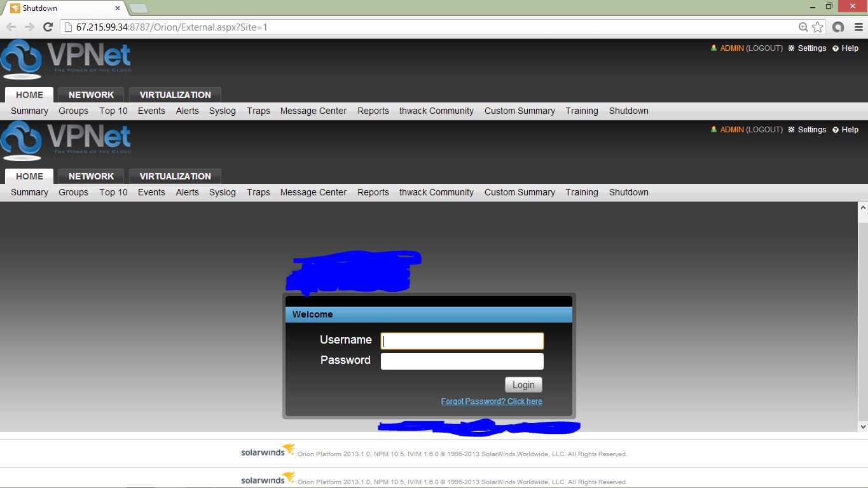Open the Message Center menu item
Screen dimensions: 868x488
coord(313,111)
